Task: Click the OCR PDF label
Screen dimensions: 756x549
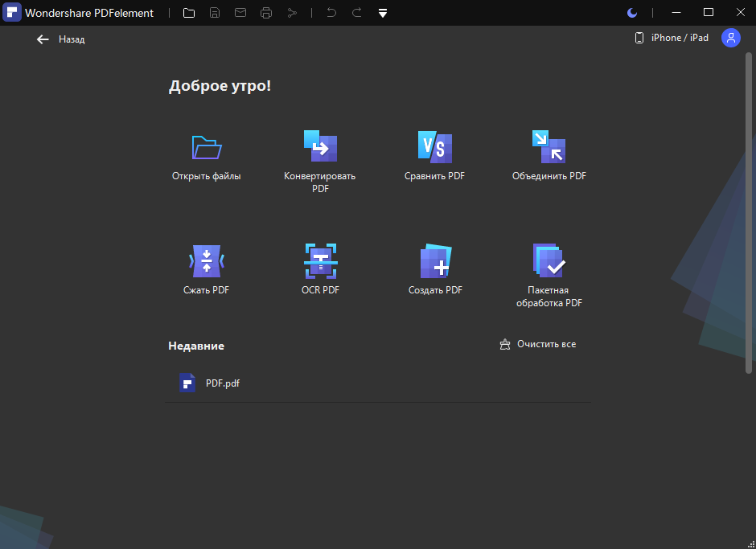Action: click(321, 290)
